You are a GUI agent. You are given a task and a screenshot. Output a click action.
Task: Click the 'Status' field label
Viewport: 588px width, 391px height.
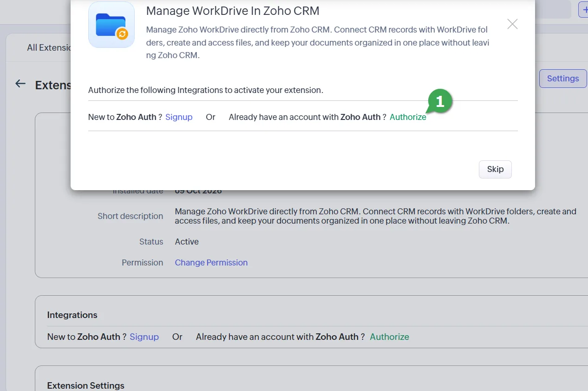[x=151, y=242]
